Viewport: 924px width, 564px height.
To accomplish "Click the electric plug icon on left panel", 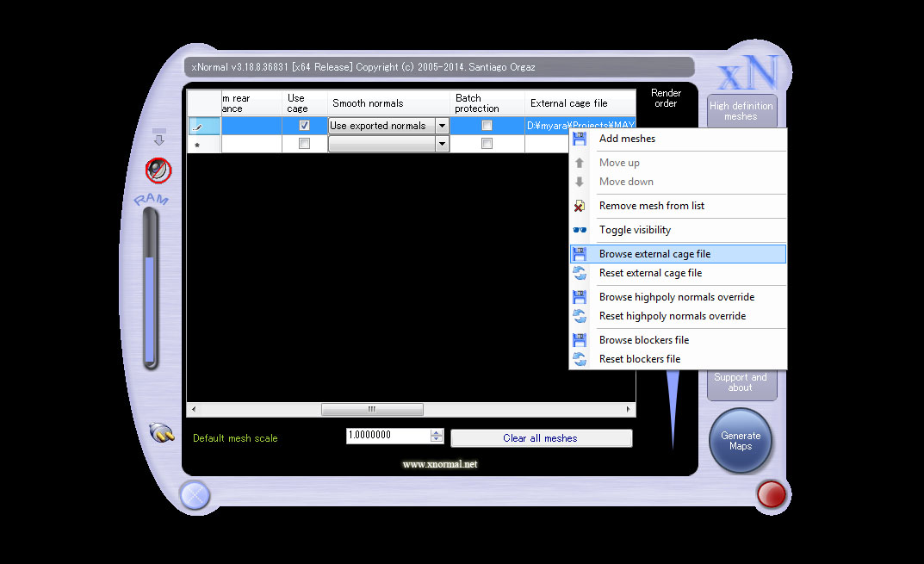I will click(162, 433).
